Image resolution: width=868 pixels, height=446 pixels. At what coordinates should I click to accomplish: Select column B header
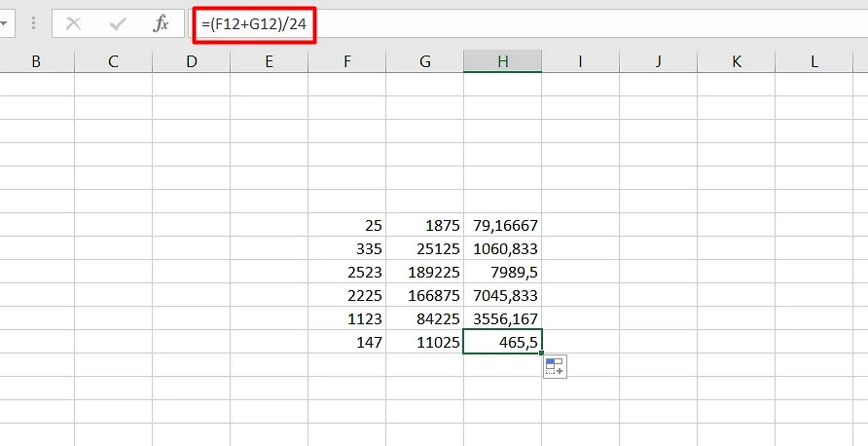(36, 61)
